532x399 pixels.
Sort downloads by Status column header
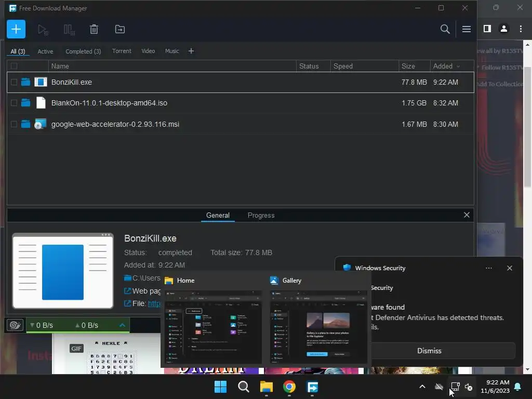point(313,66)
